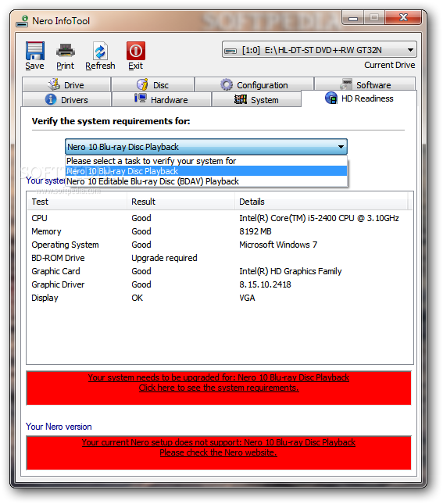
Task: Select the CPU test row
Action: [x=220, y=218]
